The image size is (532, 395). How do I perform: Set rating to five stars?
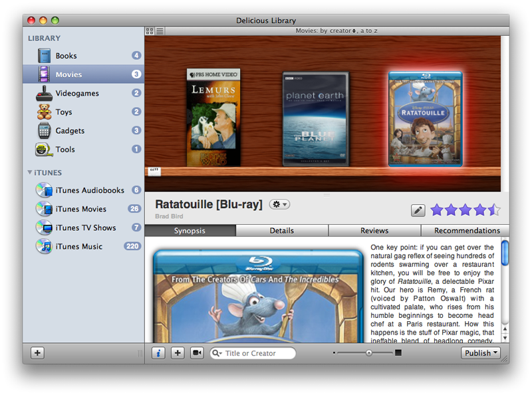494,210
